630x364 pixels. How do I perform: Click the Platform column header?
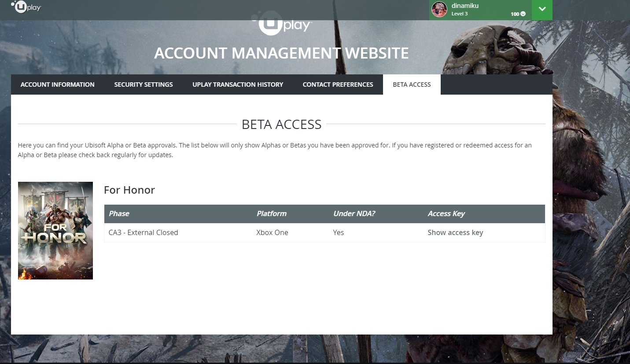point(272,213)
